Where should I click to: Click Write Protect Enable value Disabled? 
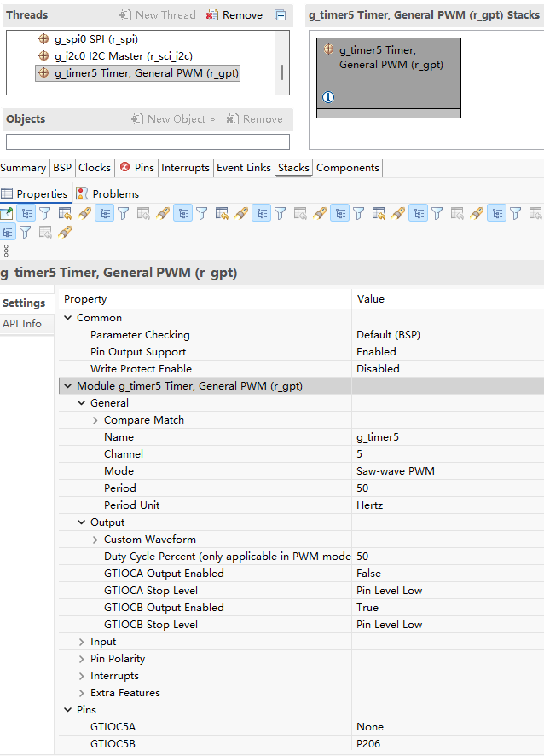tap(378, 369)
